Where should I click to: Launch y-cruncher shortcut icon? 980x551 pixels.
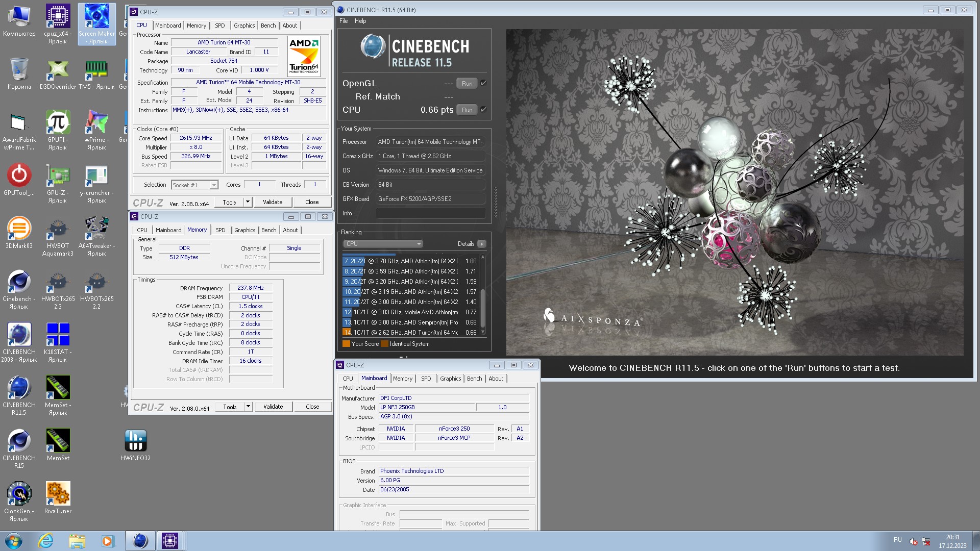96,184
